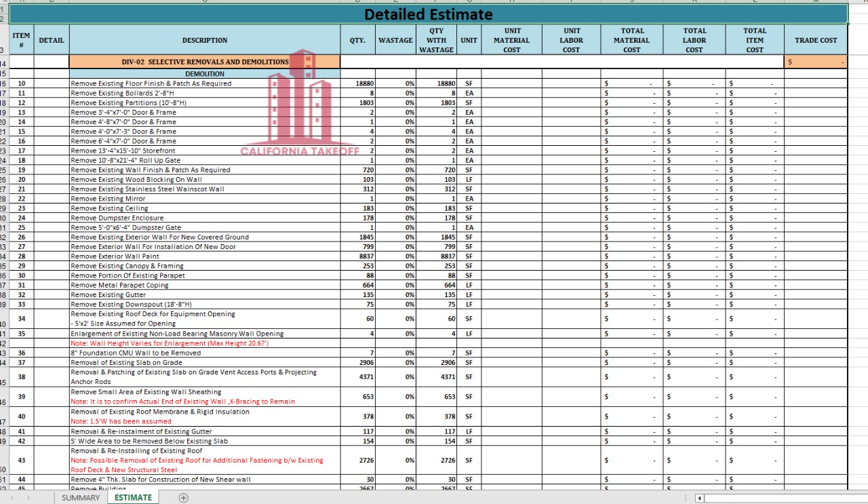868x504 pixels.
Task: Click the DEMOLITION section header cell
Action: (205, 73)
